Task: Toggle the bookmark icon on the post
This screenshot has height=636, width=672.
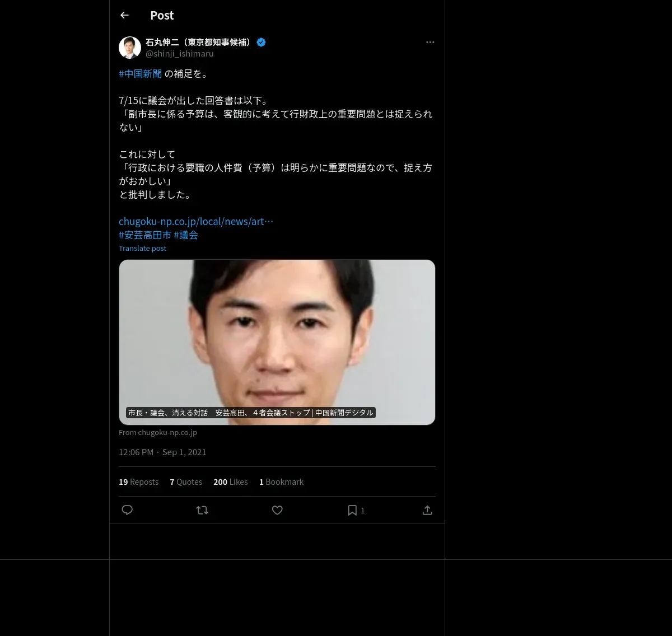Action: (352, 510)
